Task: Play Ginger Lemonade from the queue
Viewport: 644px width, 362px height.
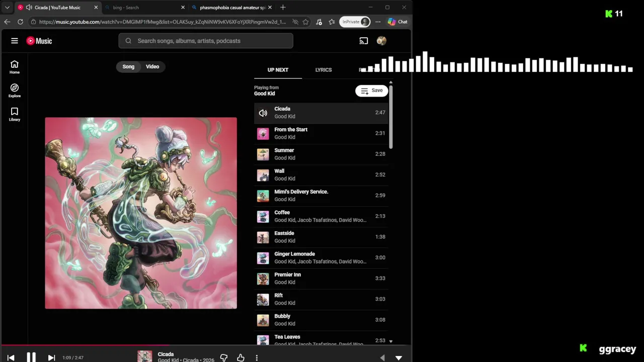Action: pos(321,257)
